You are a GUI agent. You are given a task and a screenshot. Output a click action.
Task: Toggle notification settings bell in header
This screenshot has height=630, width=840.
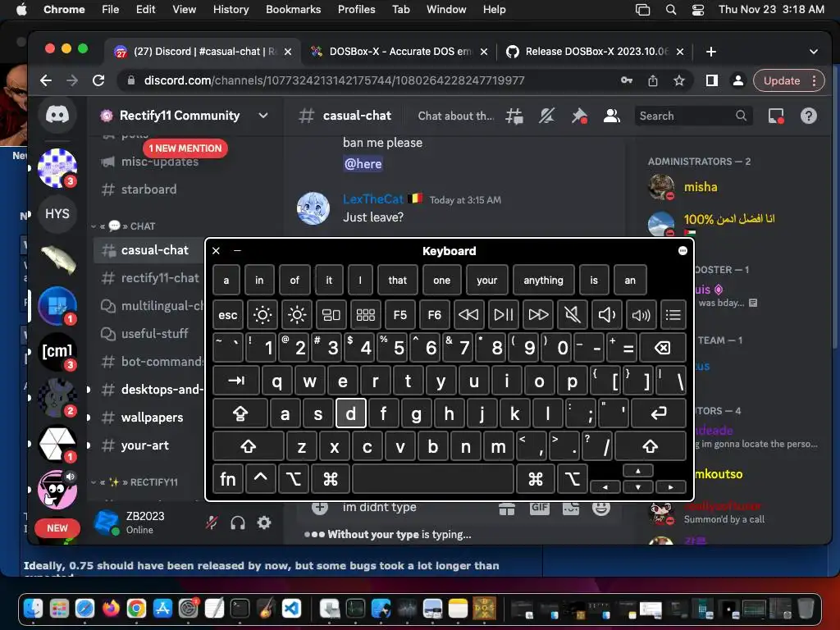[x=546, y=116]
